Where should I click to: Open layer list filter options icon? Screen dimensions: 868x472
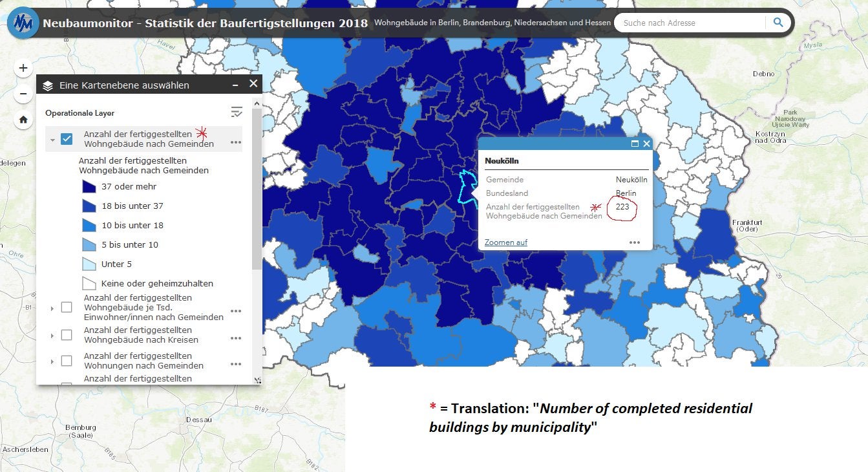click(237, 113)
